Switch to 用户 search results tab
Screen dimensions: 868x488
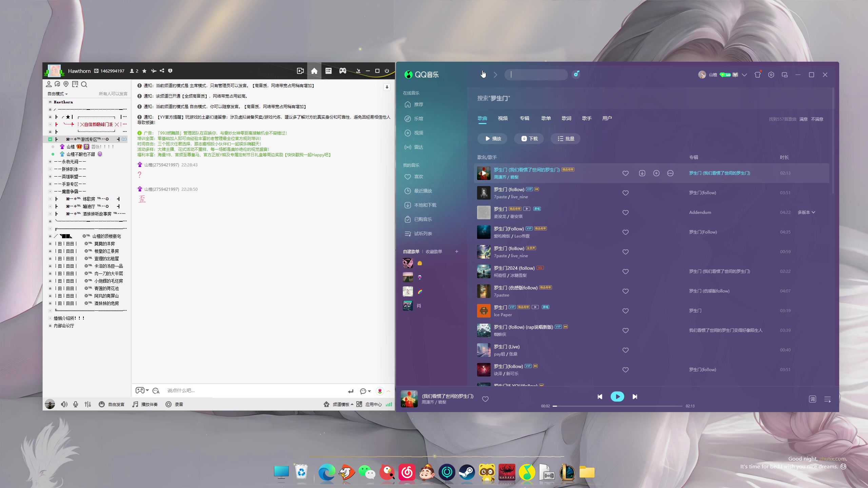[607, 118]
